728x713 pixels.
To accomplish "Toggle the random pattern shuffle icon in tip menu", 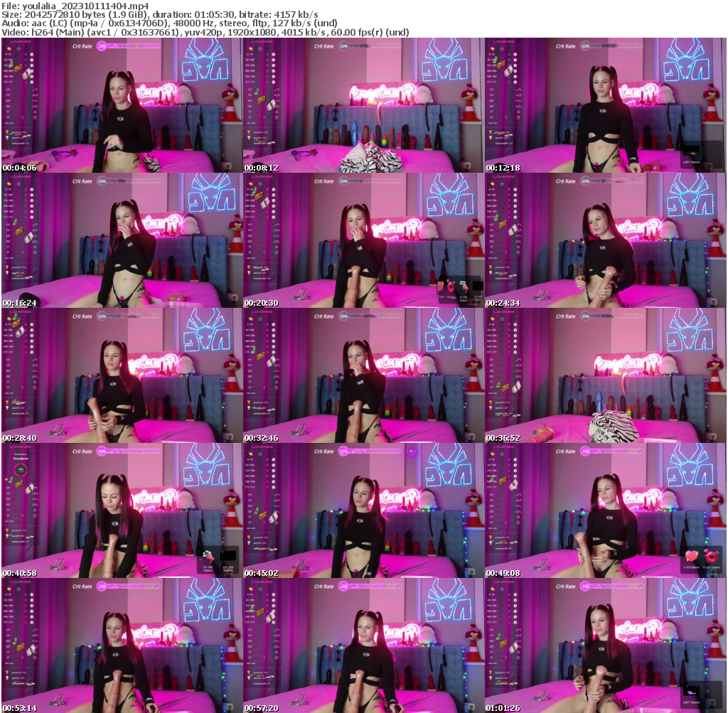I will [34, 111].
